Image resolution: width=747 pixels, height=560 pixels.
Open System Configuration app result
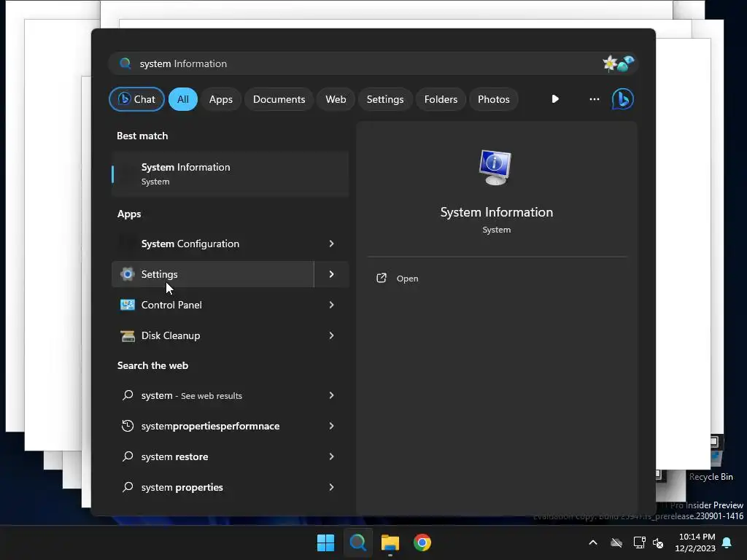[x=213, y=244]
